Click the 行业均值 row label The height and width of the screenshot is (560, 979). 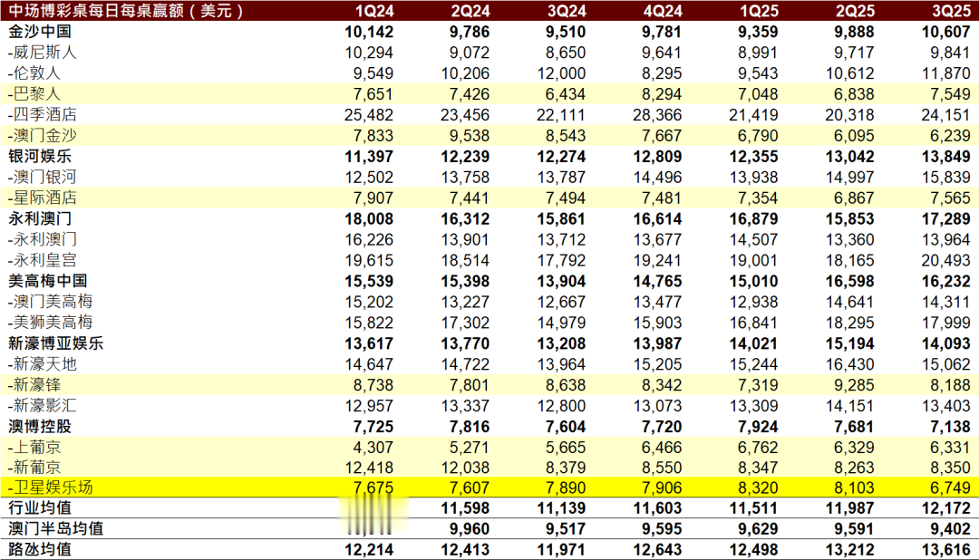coord(40,508)
